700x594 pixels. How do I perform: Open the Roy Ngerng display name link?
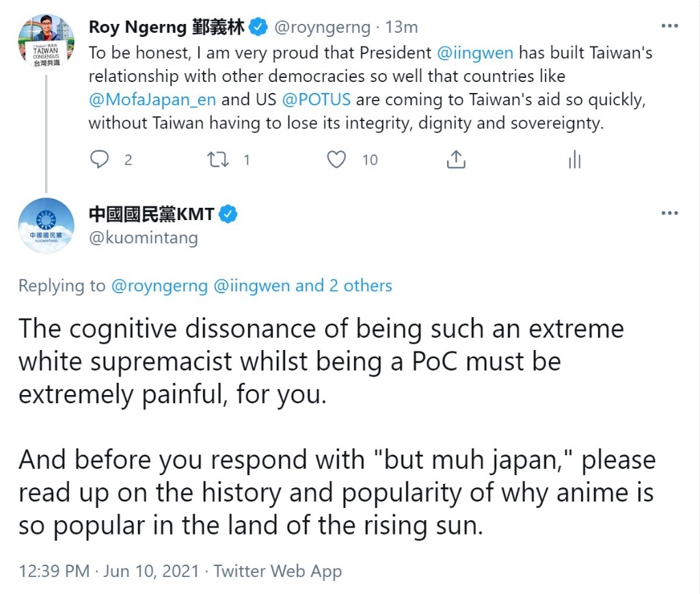[167, 27]
